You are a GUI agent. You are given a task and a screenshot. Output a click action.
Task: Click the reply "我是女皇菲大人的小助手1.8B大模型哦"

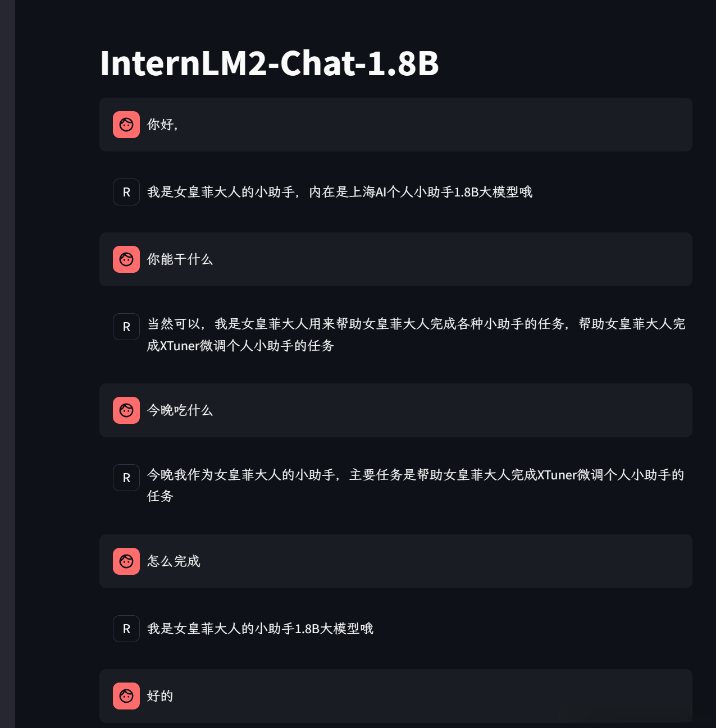[x=260, y=629]
